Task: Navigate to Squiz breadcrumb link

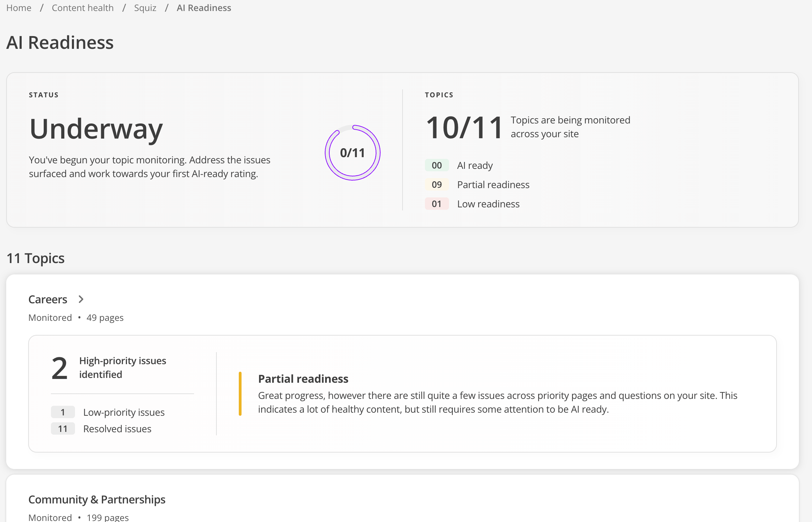Action: click(145, 8)
